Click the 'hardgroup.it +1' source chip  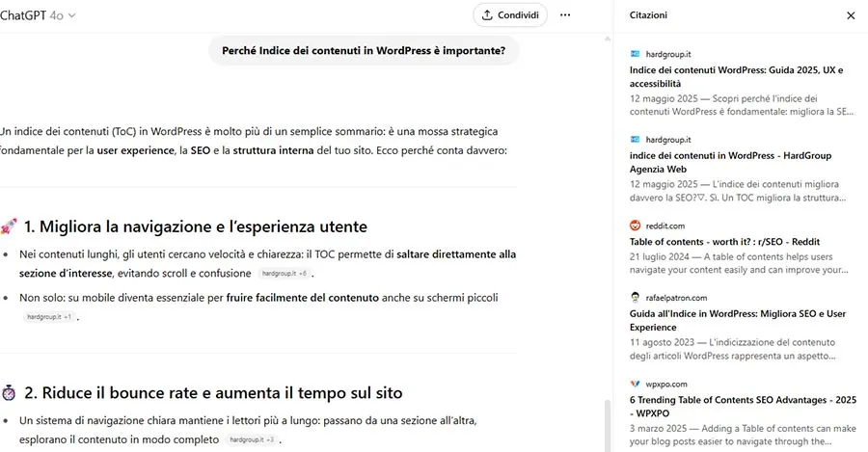click(x=49, y=317)
